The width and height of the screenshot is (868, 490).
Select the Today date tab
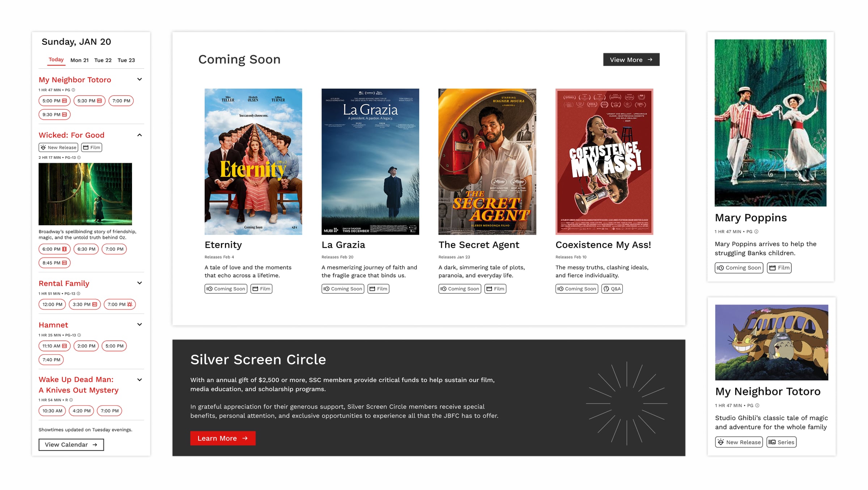click(56, 60)
